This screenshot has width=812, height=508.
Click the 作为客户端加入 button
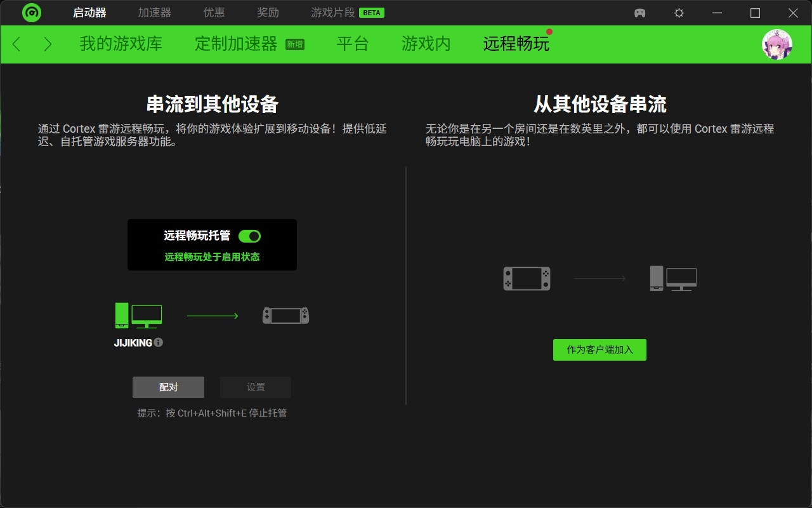tap(599, 350)
